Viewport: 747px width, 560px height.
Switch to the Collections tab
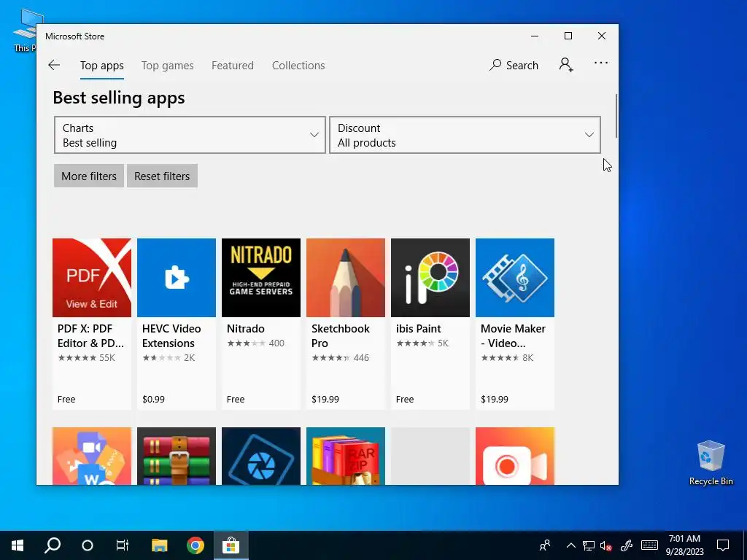point(298,66)
